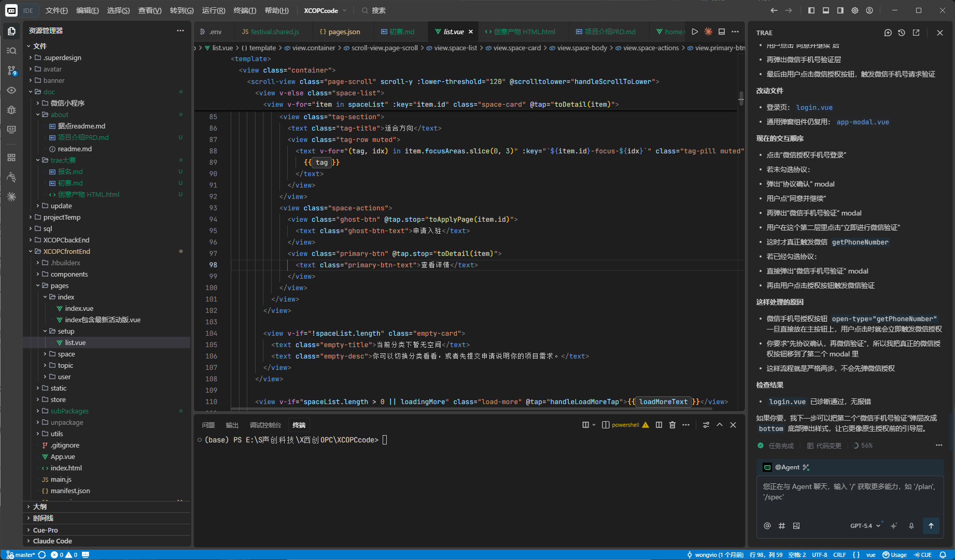Click the editor horizontal scrollbar

click(472, 408)
